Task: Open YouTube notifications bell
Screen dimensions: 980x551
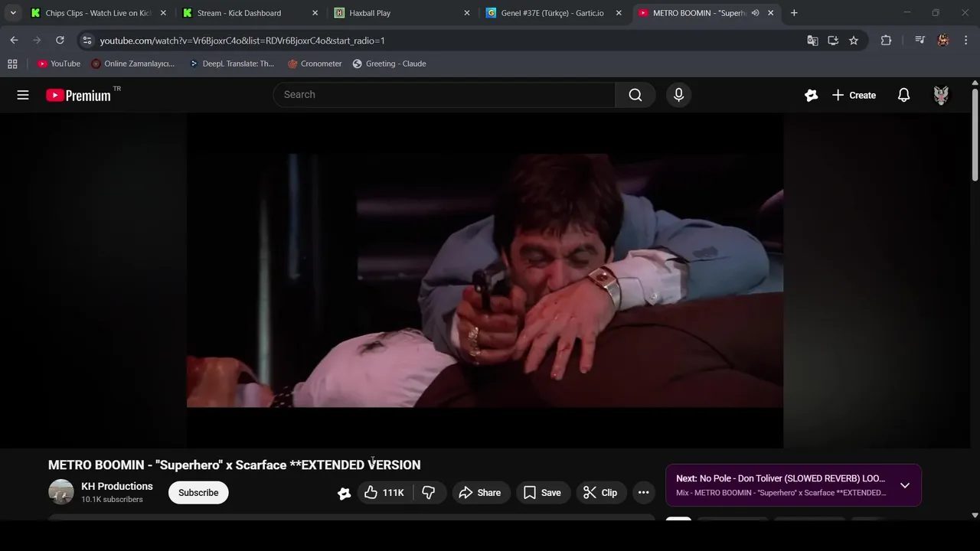Action: tap(903, 95)
